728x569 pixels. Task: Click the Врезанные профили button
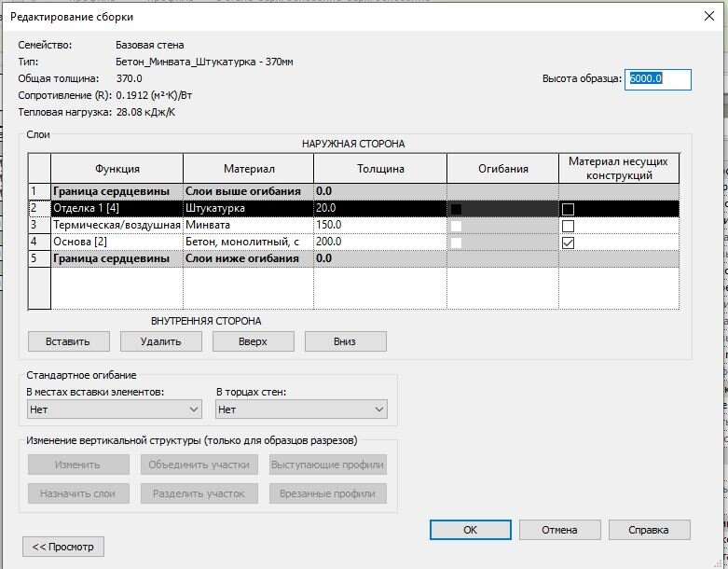pyautogui.click(x=328, y=493)
